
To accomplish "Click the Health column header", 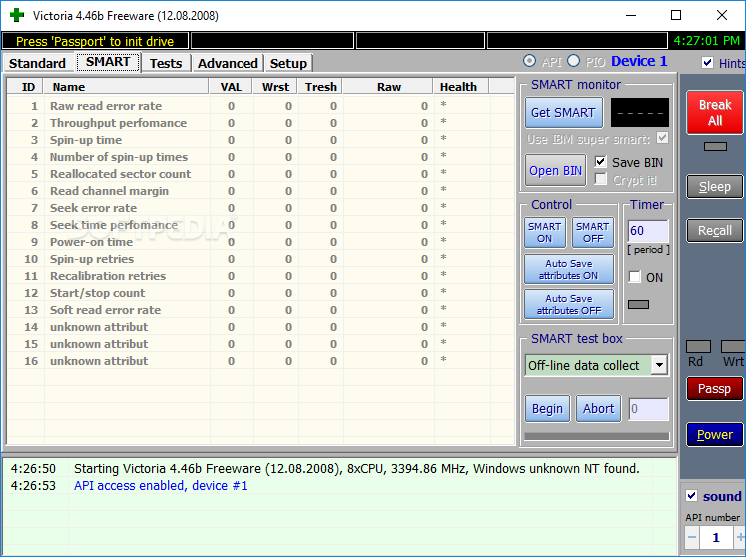I will [x=461, y=87].
